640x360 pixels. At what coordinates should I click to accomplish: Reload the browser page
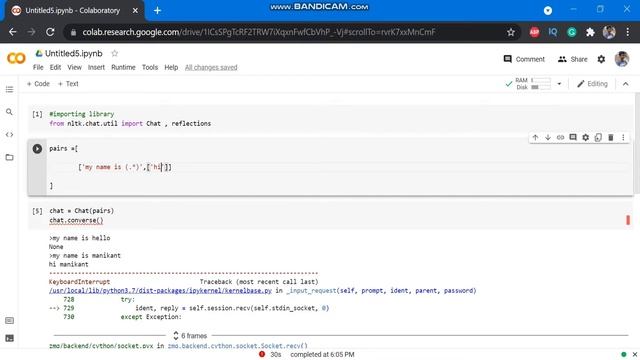click(50, 32)
